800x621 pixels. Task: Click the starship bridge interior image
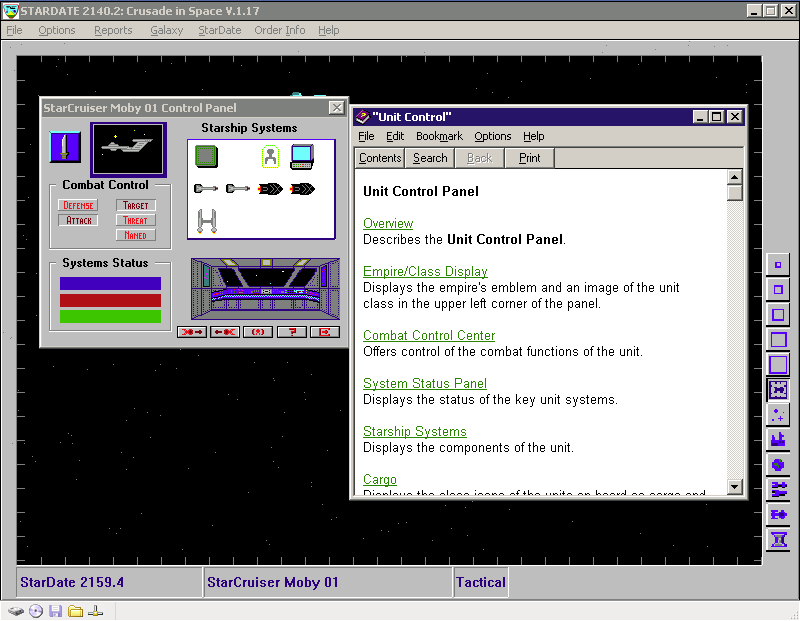265,289
